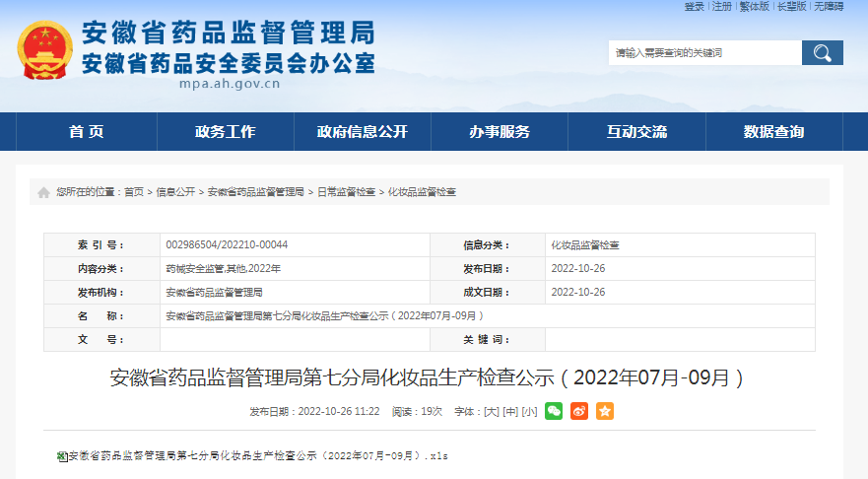868x479 pixels.
Task: Open the 首页 navigation tab
Action: pyautogui.click(x=87, y=132)
